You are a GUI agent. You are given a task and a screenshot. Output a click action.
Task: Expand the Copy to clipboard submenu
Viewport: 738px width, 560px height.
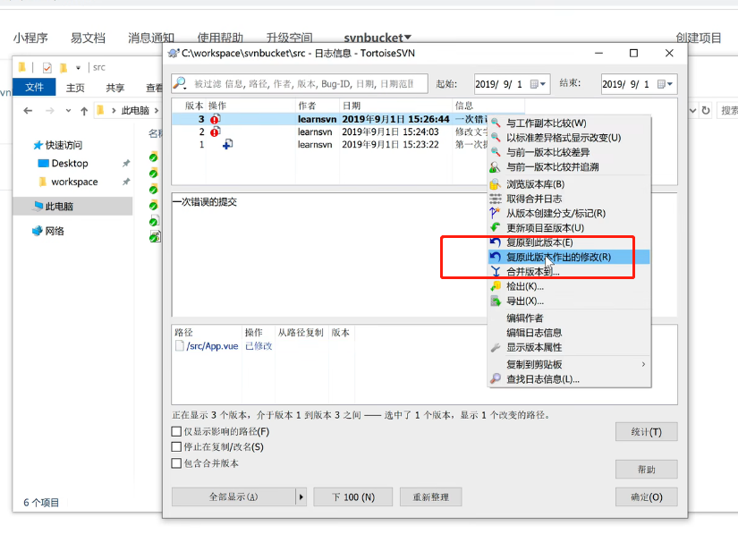coord(643,364)
